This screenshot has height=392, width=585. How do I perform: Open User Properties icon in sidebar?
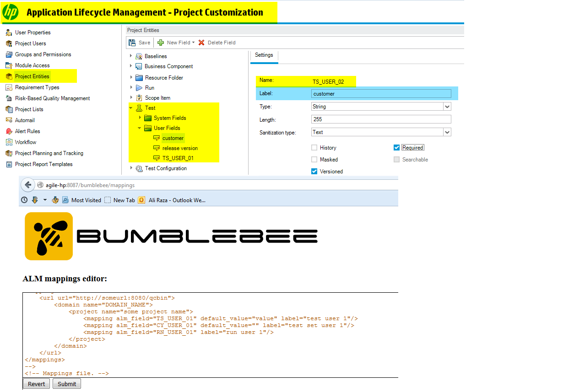pos(9,32)
